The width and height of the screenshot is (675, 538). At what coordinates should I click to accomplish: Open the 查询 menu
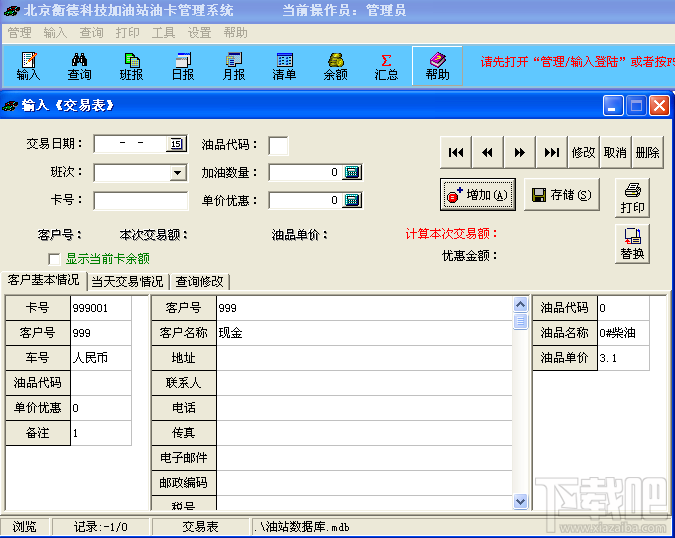[92, 33]
